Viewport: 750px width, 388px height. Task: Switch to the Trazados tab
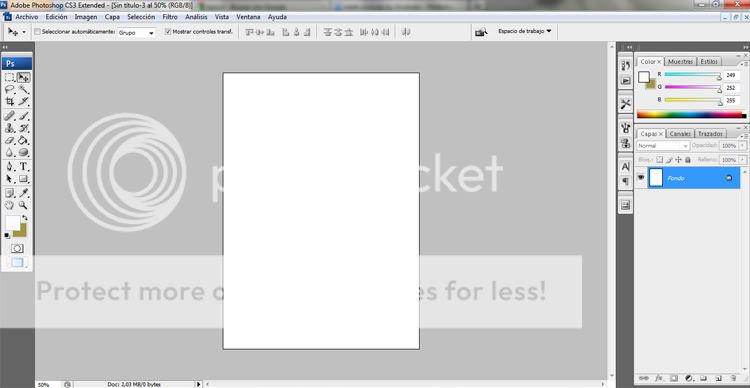(710, 134)
